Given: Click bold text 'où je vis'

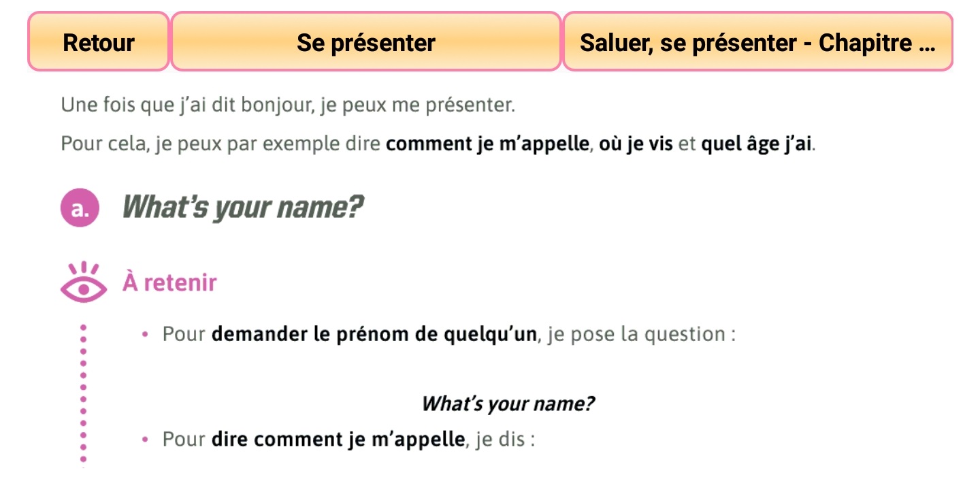Looking at the screenshot, I should pos(636,144).
